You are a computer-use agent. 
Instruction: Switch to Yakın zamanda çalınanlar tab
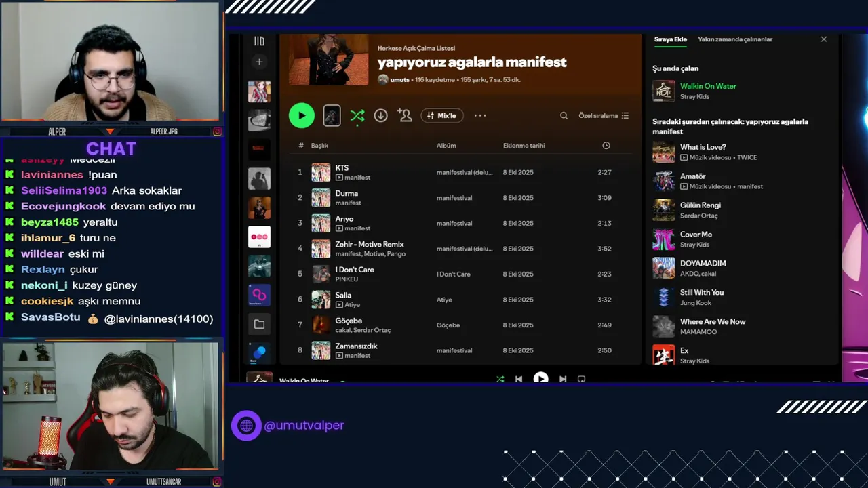[735, 39]
